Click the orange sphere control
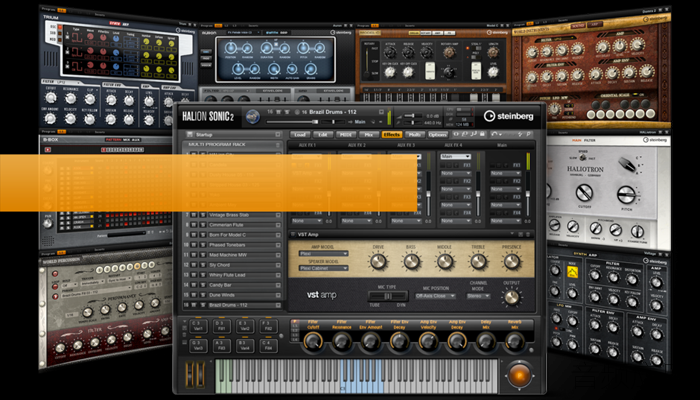 coord(519,375)
